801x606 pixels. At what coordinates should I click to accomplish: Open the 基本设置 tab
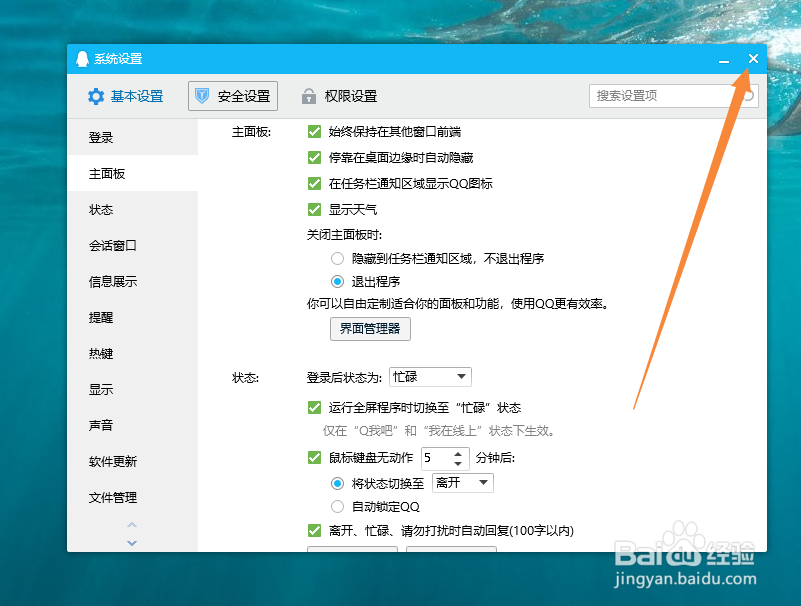tap(126, 96)
